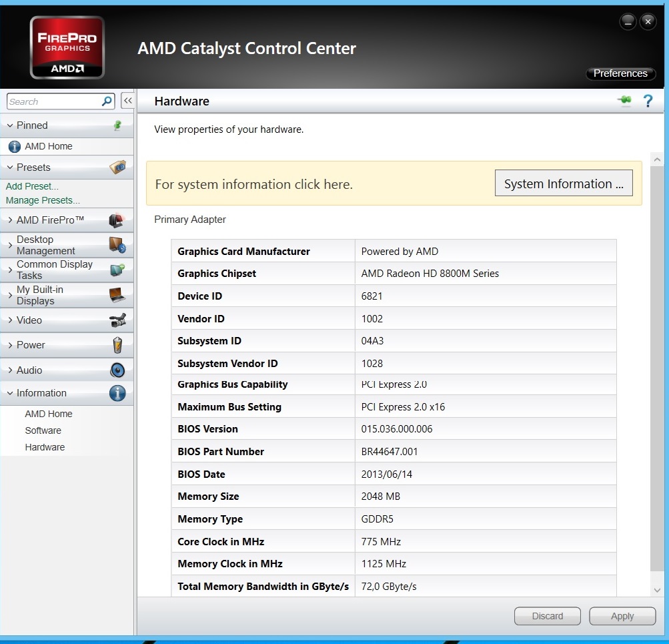This screenshot has width=669, height=644.
Task: Click the green pin icon in Hardware header
Action: click(624, 101)
